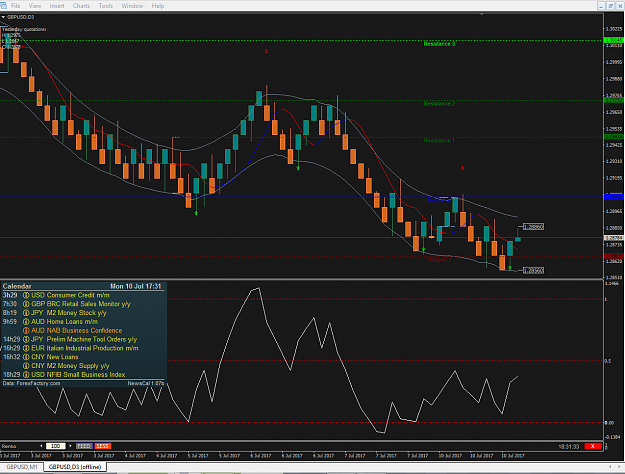Click the 18:31:33 time readout
625x474 pixels.
click(569, 446)
